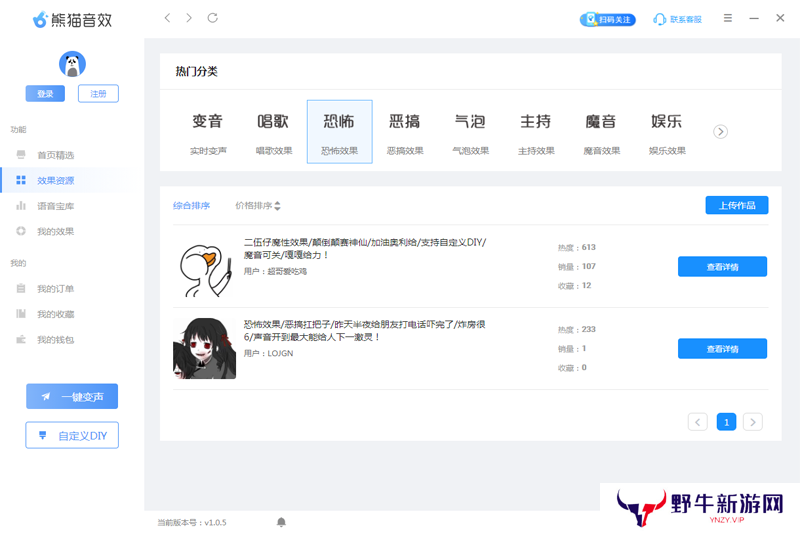Toggle 价格排序 sort order

point(258,206)
